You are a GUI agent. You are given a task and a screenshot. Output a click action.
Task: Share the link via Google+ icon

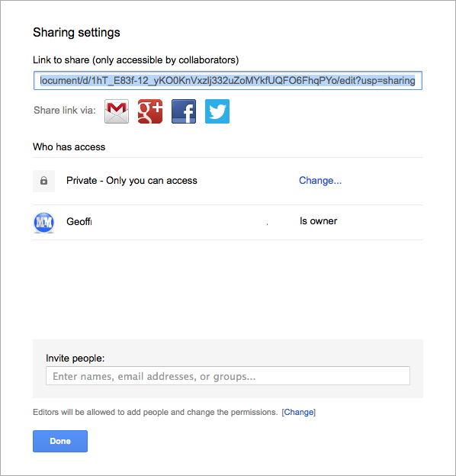pos(150,111)
